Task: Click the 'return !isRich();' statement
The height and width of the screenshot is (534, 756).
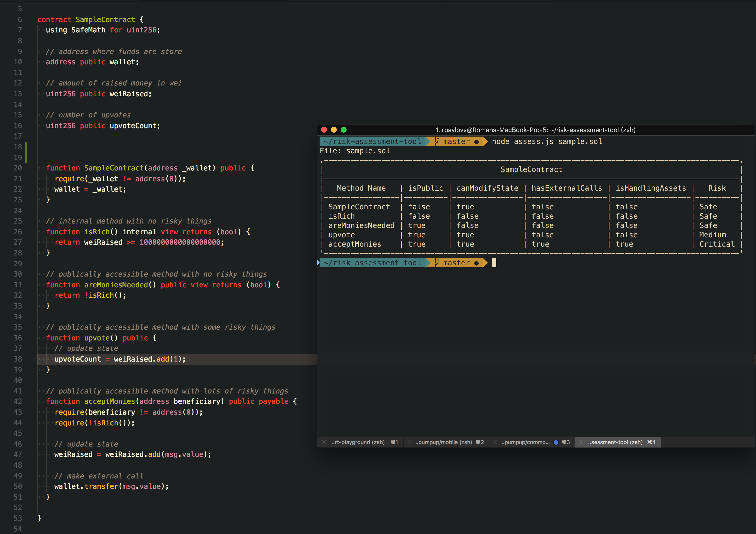Action: pos(90,295)
